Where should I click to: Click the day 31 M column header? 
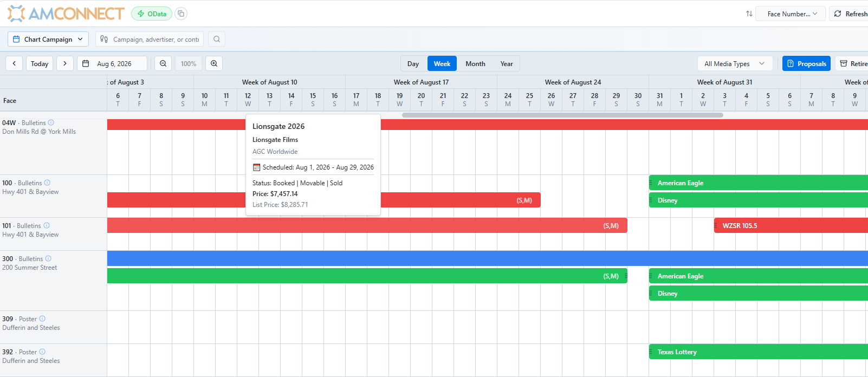point(659,100)
